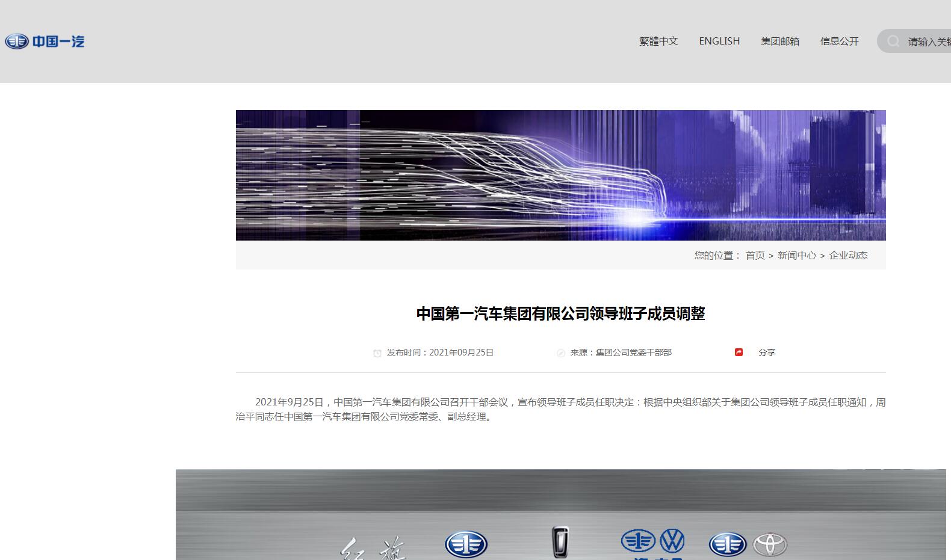Open the vertical Hongqi badge emblem
951x560 pixels.
(560, 542)
